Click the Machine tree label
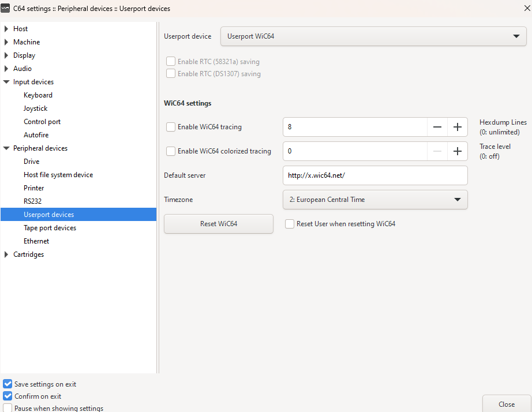The image size is (532, 412). click(27, 42)
